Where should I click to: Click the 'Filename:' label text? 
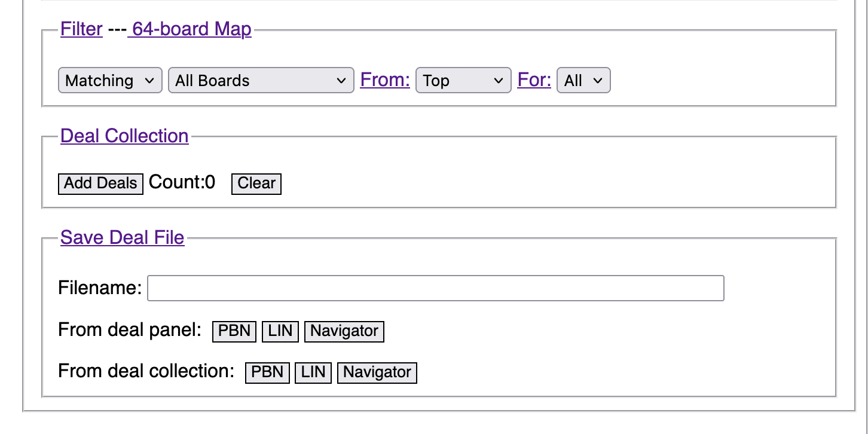tap(100, 288)
